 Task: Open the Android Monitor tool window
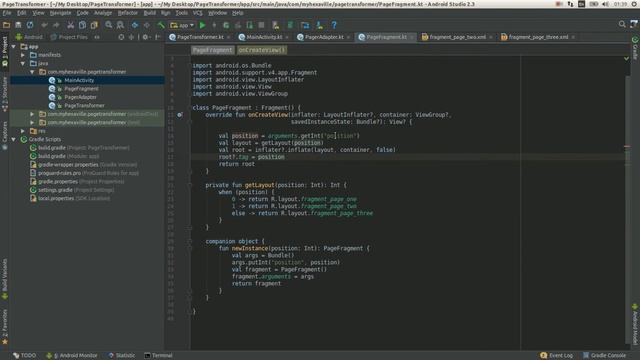(x=72, y=356)
